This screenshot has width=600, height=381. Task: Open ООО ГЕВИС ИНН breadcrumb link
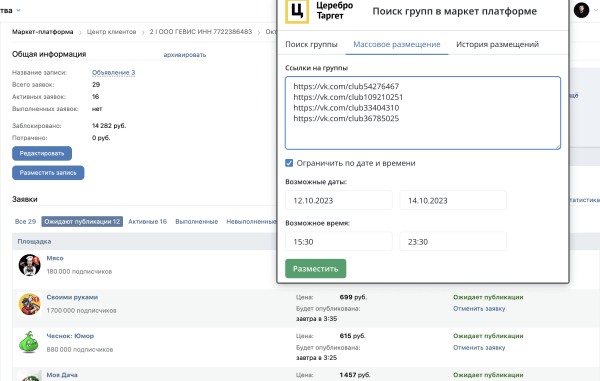click(x=201, y=32)
